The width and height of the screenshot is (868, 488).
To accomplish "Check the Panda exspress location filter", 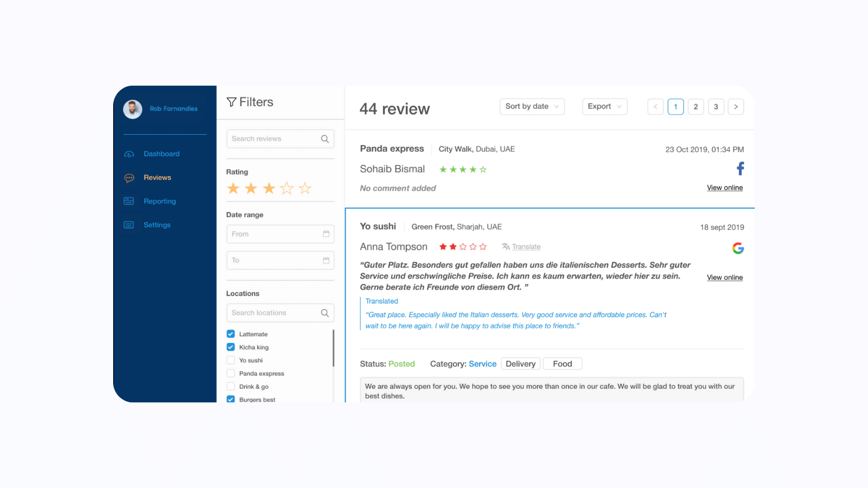I will pos(230,373).
